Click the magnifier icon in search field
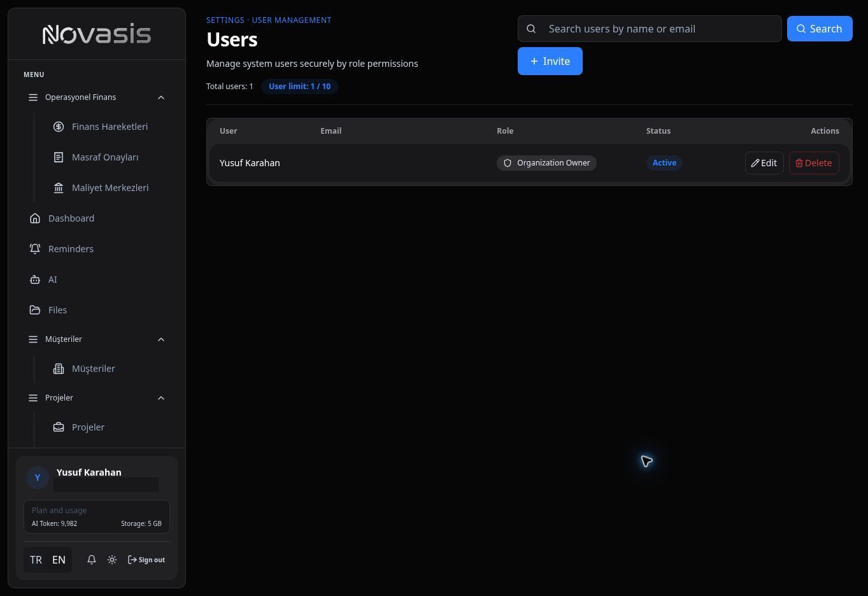Image resolution: width=868 pixels, height=596 pixels. pos(531,29)
